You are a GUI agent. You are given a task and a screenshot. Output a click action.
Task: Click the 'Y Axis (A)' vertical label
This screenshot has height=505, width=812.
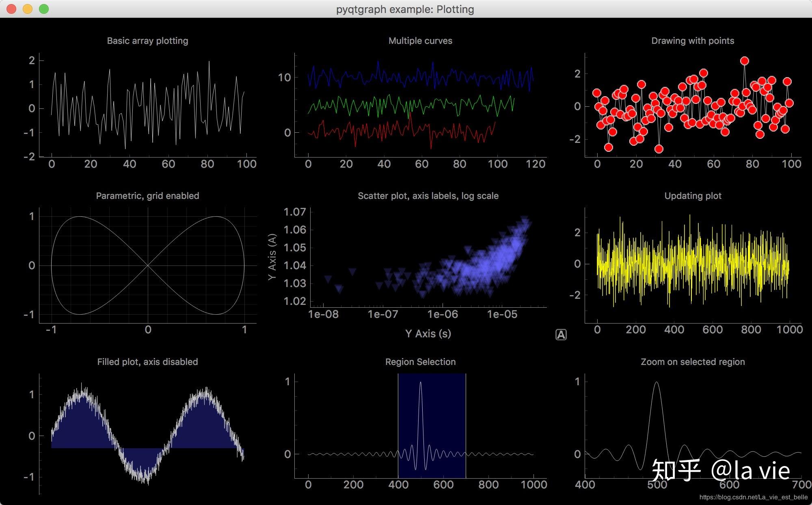tap(272, 257)
